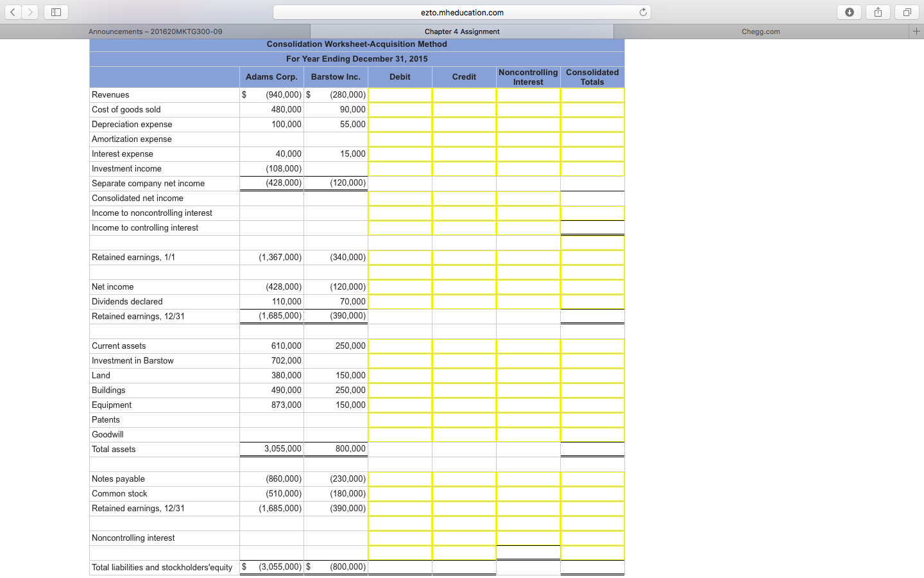Select the Consolidated Totals cell for Patents
The image size is (924, 578).
(x=592, y=420)
